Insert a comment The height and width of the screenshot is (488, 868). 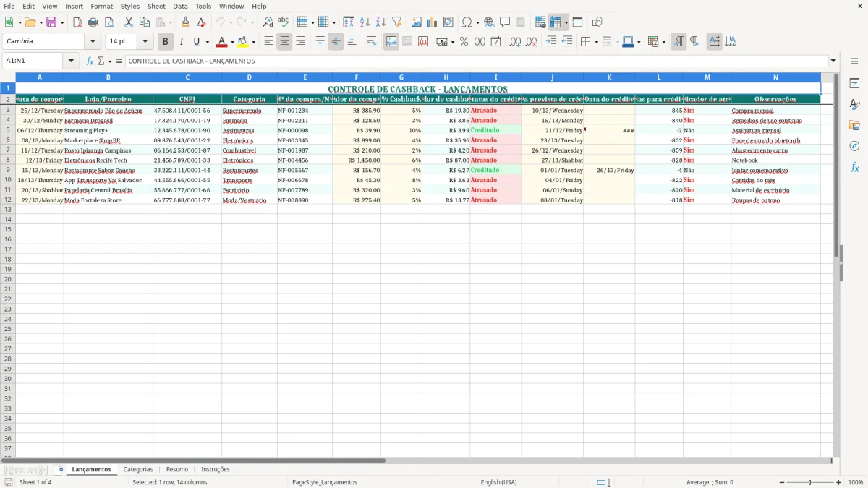(505, 22)
